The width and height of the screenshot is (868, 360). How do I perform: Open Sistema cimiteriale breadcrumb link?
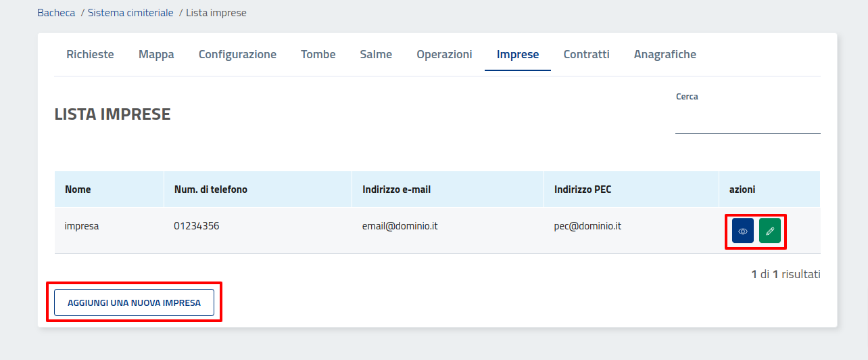pyautogui.click(x=130, y=13)
